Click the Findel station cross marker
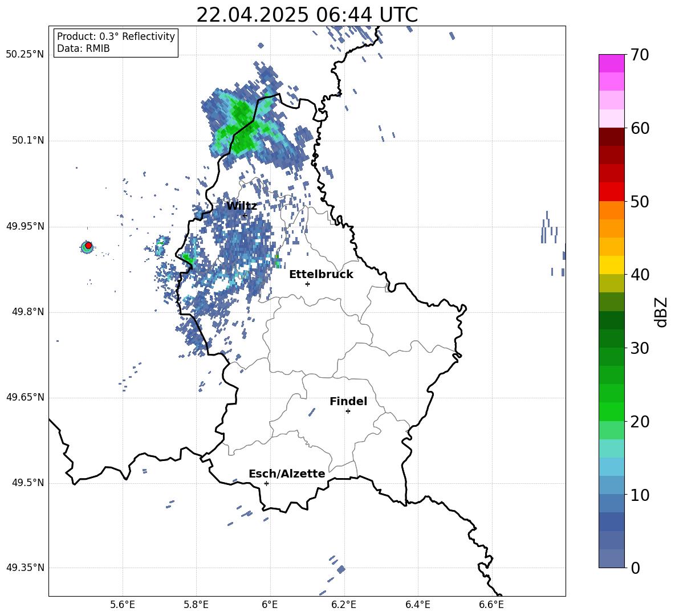The image size is (675, 616). coord(348,411)
